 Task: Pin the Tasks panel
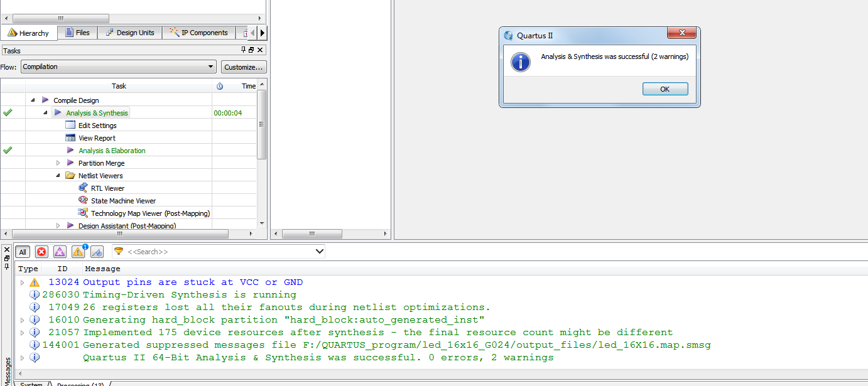pos(244,50)
